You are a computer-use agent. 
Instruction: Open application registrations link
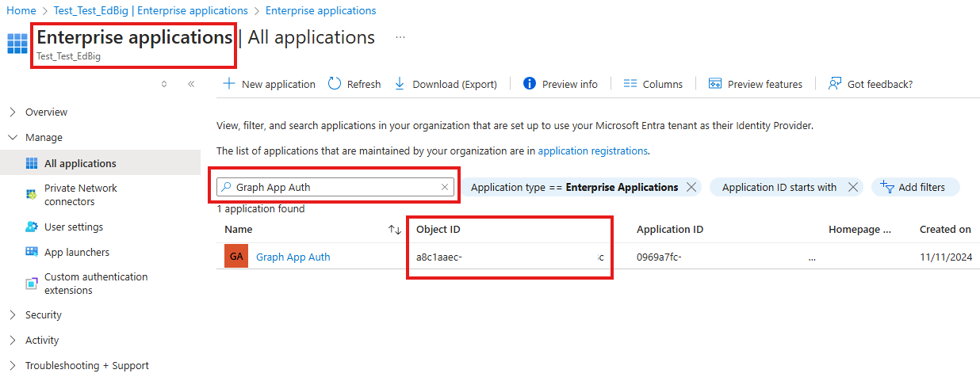(x=593, y=150)
